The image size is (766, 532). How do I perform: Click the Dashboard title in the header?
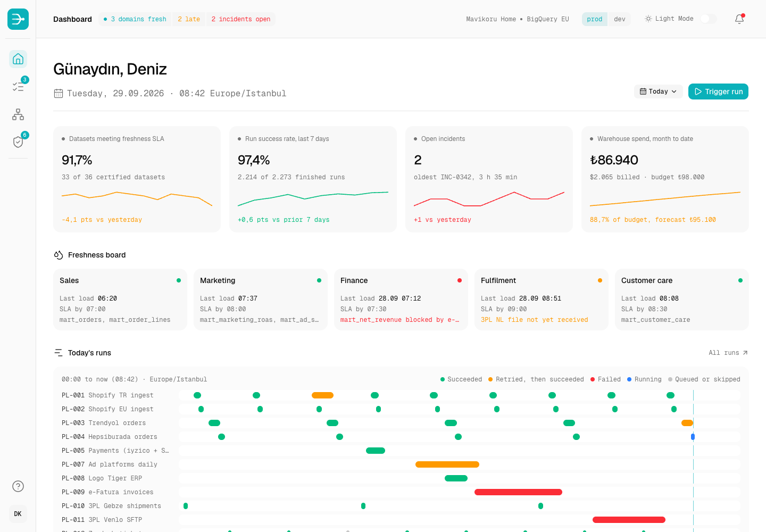72,19
